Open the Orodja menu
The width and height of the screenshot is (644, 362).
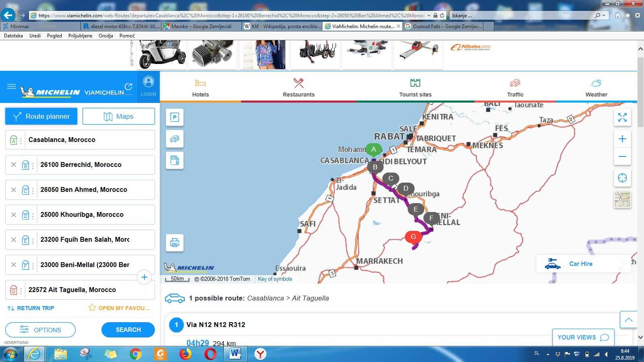[x=106, y=36]
